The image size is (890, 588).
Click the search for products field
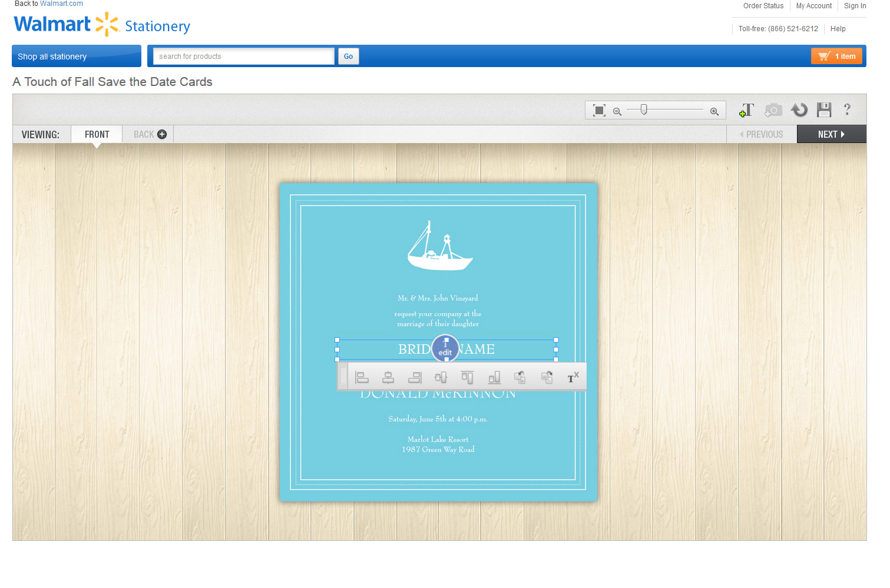pos(244,57)
